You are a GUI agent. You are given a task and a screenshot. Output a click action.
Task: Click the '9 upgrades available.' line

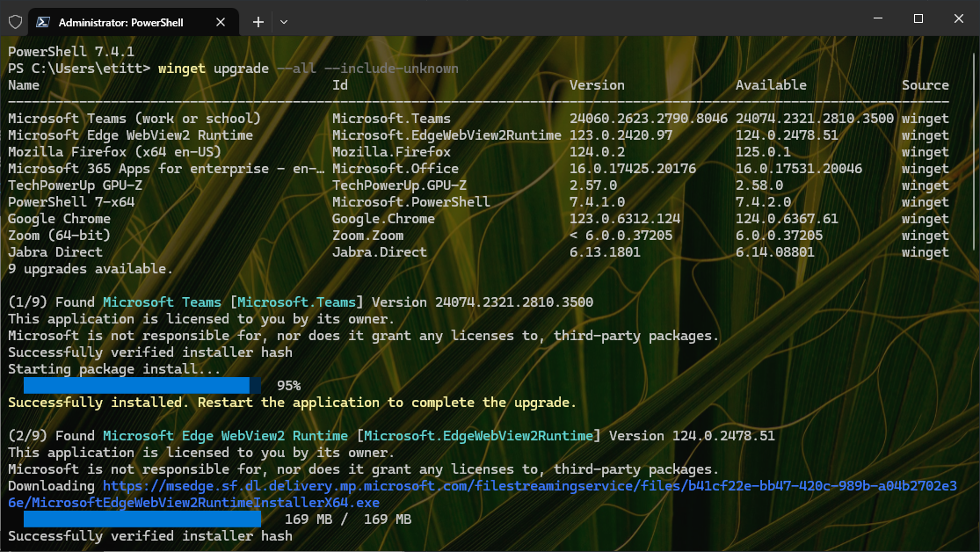point(91,269)
